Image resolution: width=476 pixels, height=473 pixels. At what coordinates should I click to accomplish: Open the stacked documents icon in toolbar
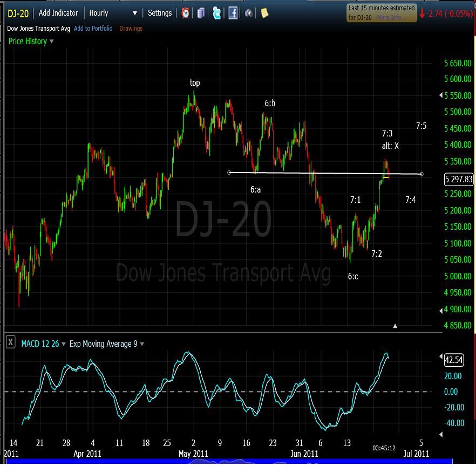click(x=201, y=13)
